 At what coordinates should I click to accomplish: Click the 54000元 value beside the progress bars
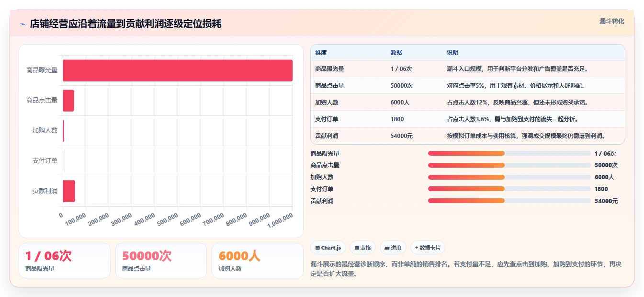(606, 201)
